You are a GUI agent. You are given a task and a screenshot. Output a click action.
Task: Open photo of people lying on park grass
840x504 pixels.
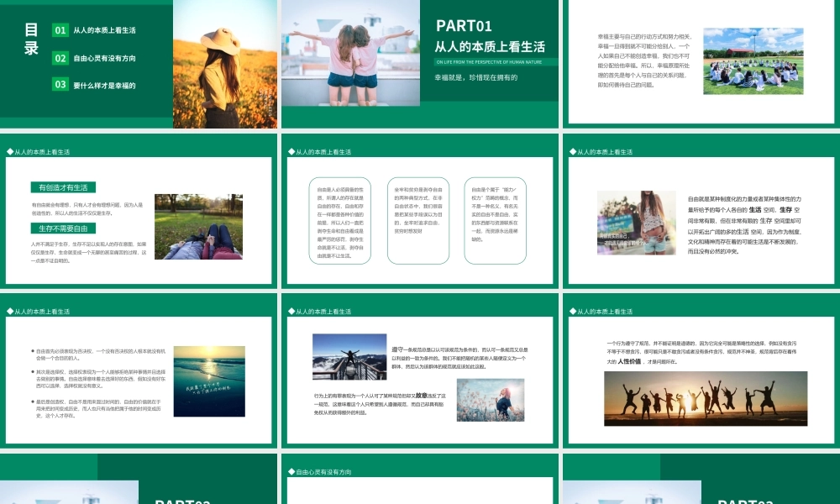[199, 227]
